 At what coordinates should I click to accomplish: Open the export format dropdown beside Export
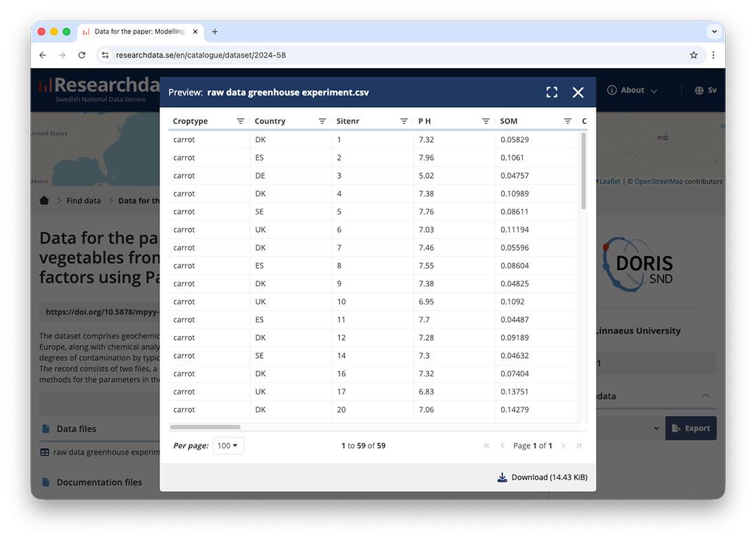point(656,428)
